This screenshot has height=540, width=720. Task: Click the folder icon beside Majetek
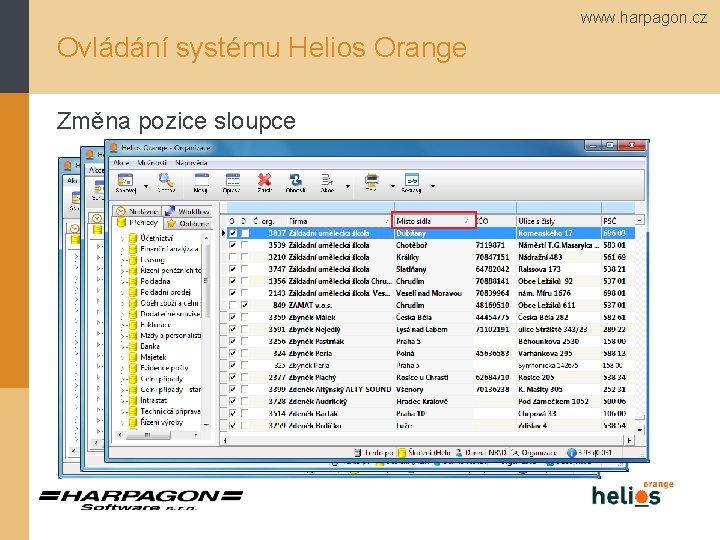[x=133, y=357]
